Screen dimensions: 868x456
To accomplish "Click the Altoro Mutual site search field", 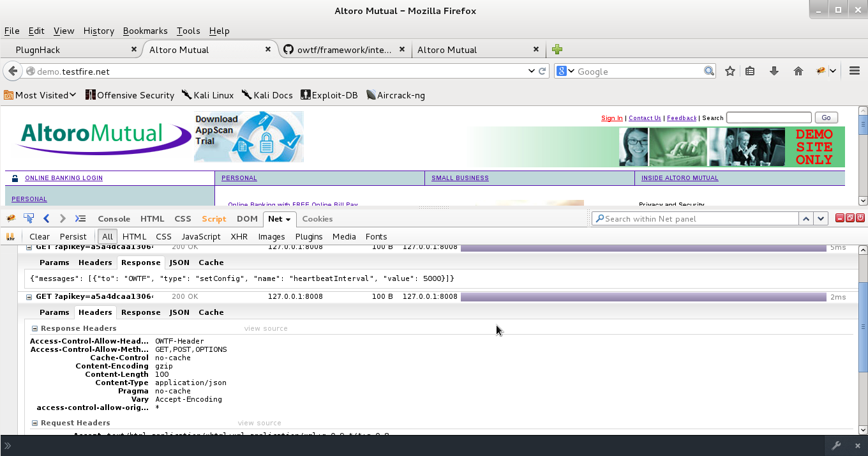I will coord(769,118).
